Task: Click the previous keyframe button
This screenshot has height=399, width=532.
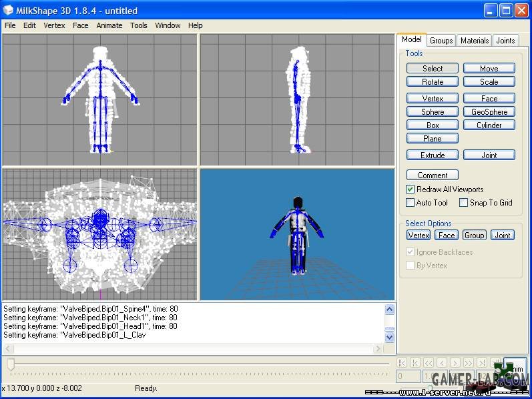Action: tap(415, 363)
